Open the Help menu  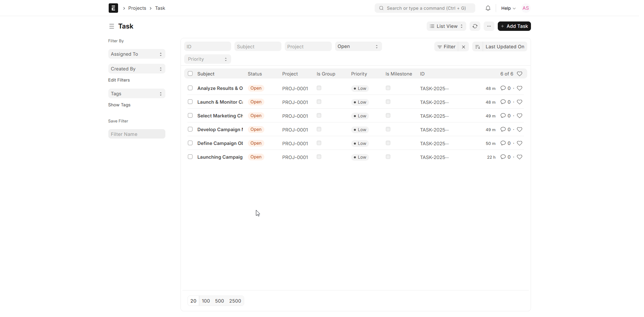coord(508,8)
